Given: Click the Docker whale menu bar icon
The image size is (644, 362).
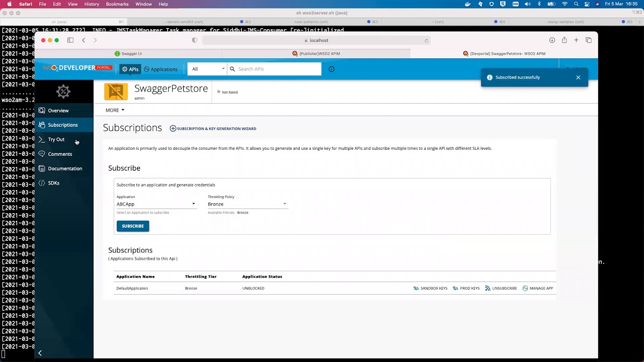Looking at the screenshot, I should [x=468, y=4].
